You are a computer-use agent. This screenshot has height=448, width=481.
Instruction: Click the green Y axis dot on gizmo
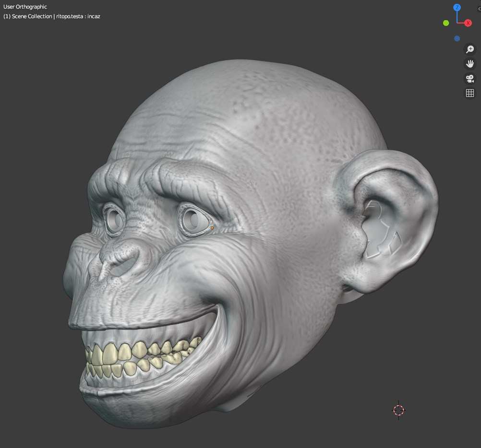[x=446, y=23]
